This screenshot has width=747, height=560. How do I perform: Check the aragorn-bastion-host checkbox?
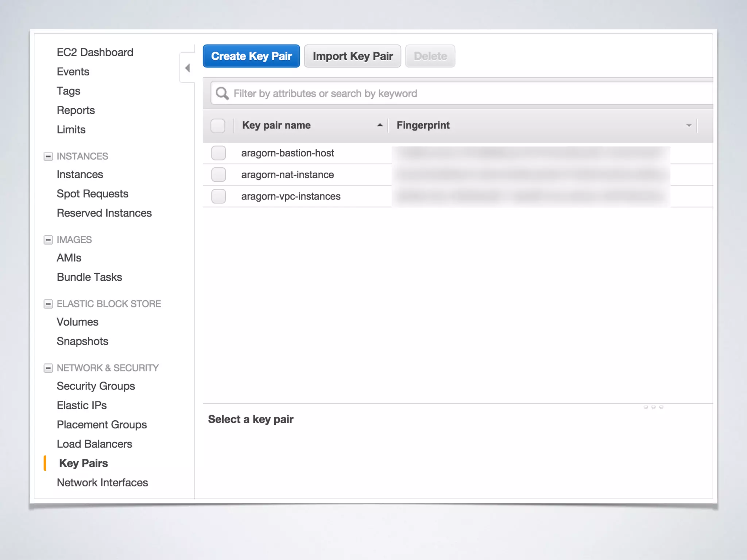218,153
